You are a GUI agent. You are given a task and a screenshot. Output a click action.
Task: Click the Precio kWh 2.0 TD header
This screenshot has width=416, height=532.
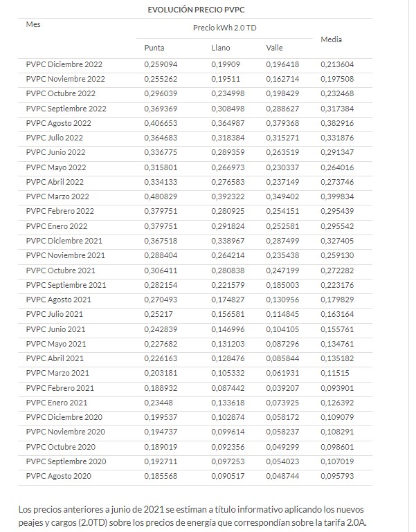224,28
